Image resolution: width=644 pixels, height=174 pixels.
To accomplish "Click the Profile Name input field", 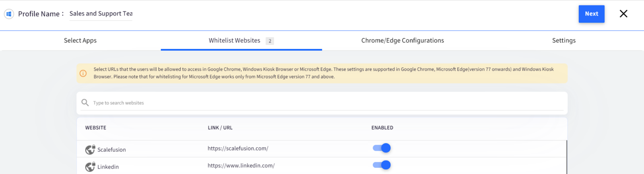I will pos(101,14).
